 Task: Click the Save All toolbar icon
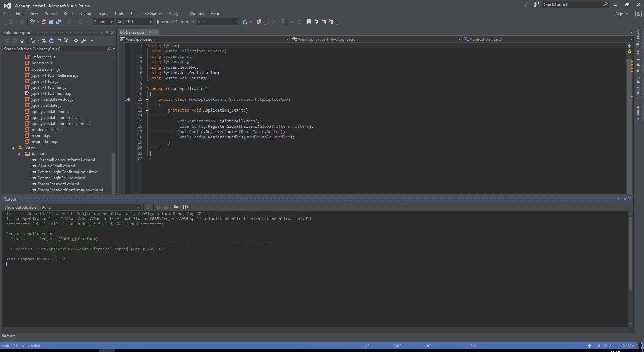tap(59, 22)
